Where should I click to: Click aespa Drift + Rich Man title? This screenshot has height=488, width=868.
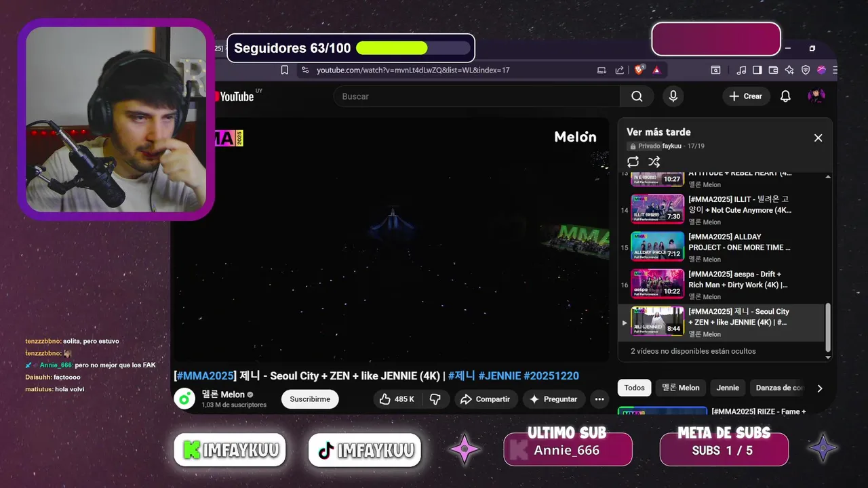[738, 279]
